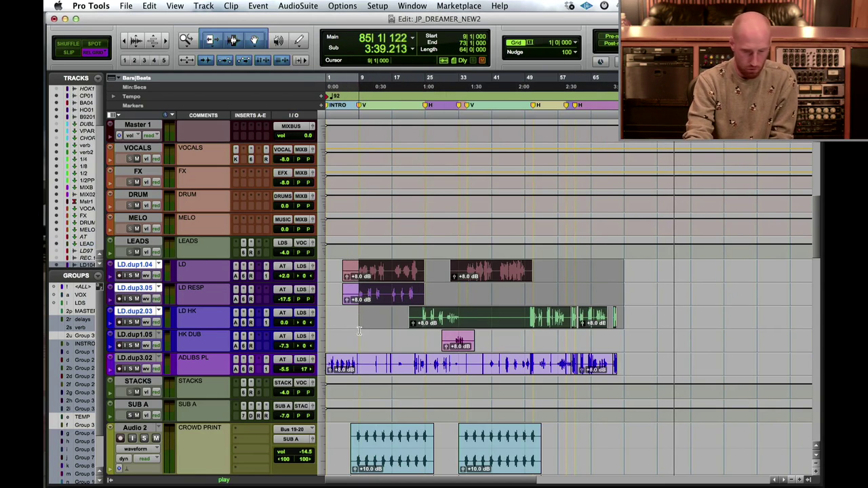Open the Groups list popup menu
This screenshot has width=868, height=488.
tap(98, 275)
